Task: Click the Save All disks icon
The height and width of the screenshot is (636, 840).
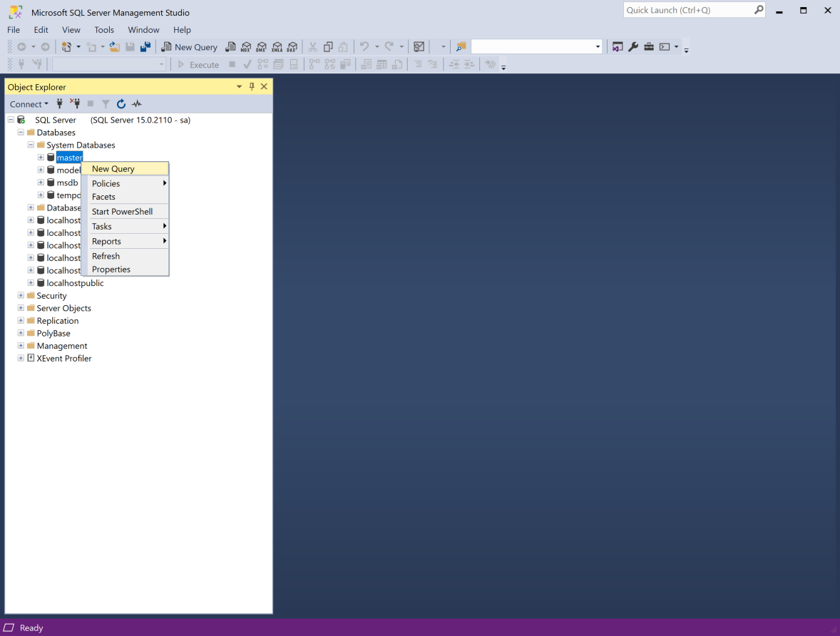Action: (145, 47)
